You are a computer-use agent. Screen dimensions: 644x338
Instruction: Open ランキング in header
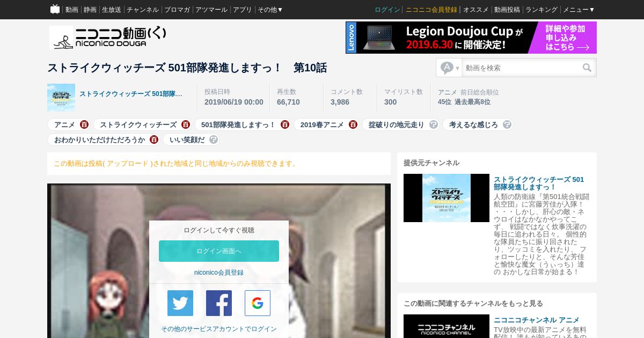[x=541, y=10]
